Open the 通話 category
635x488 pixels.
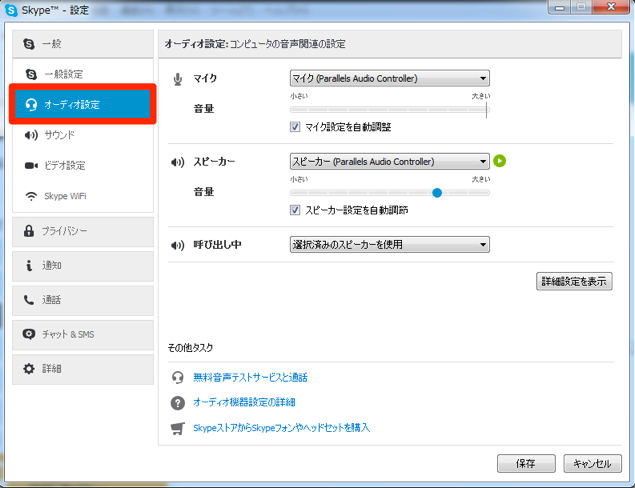click(x=83, y=300)
